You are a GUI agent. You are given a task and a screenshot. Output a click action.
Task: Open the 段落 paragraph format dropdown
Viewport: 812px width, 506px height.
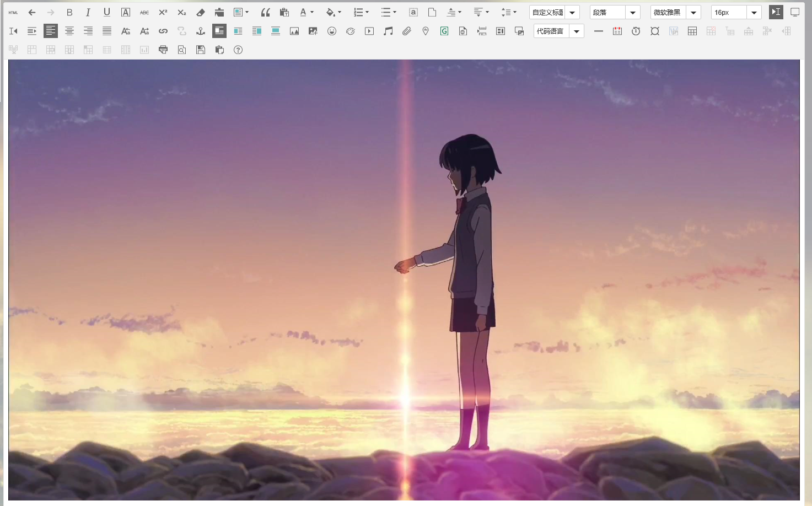point(615,12)
